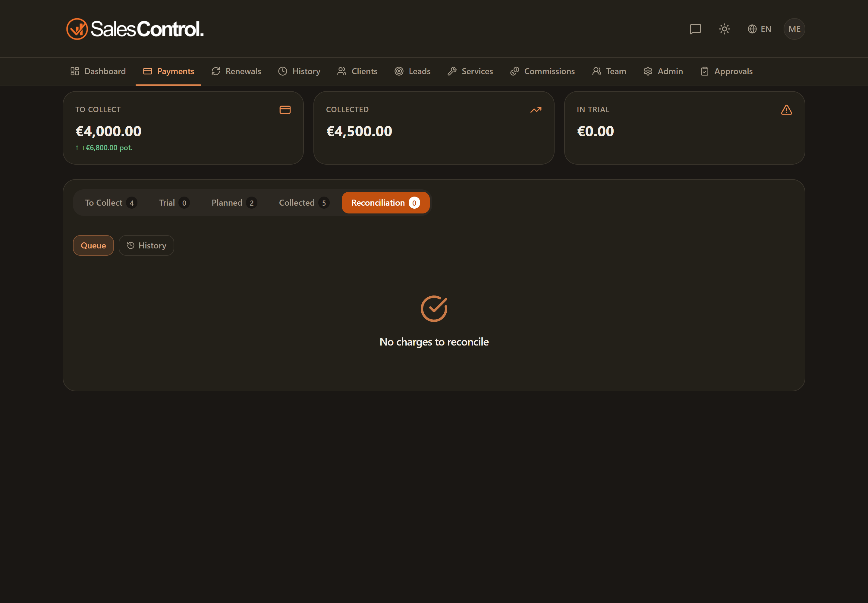Open History in the top navigation
The image size is (868, 603).
[299, 71]
